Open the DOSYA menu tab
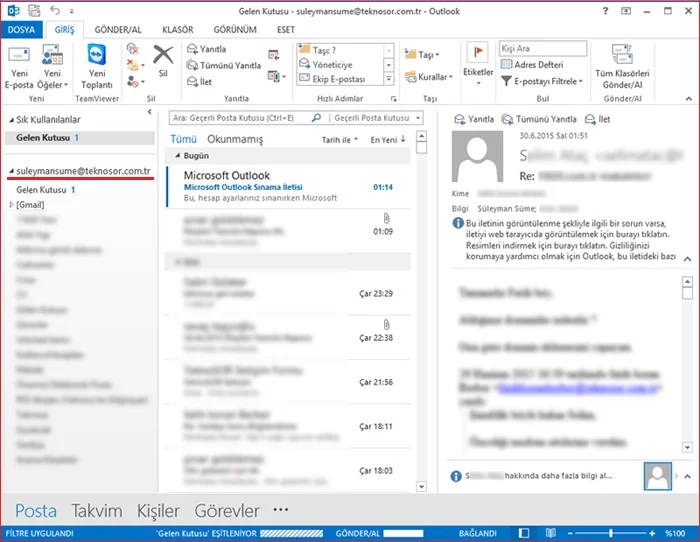 (21, 29)
